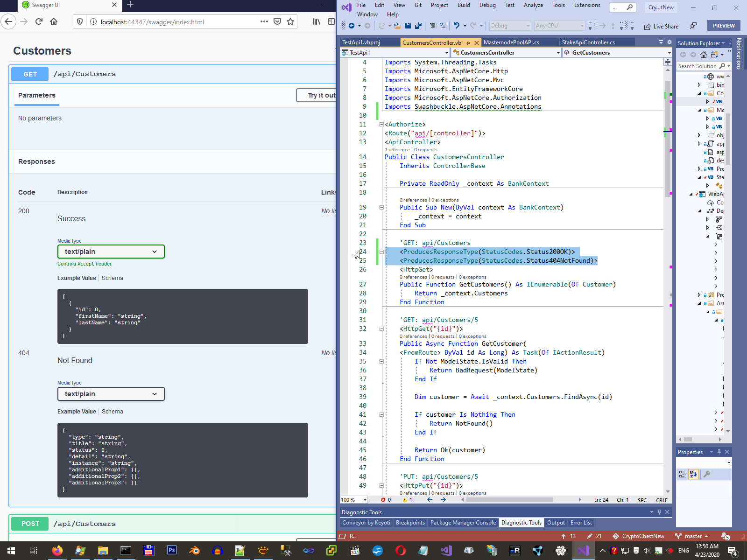Toggle Alphabetical sorting in Properties panel
Image resolution: width=747 pixels, height=560 pixels.
coord(693,474)
